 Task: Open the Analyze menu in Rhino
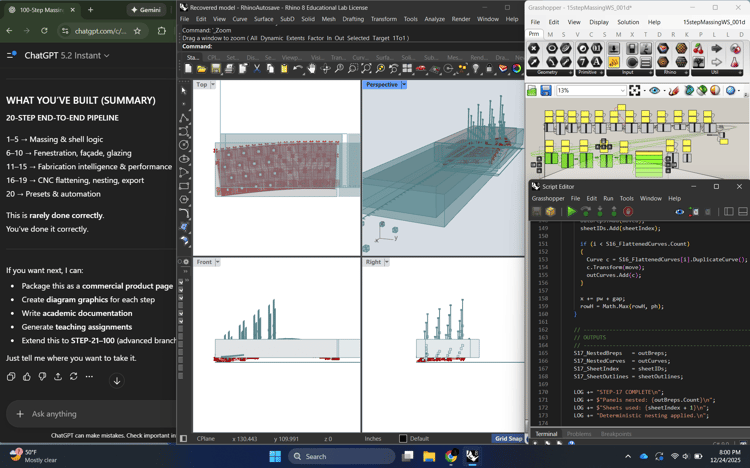pyautogui.click(x=434, y=19)
